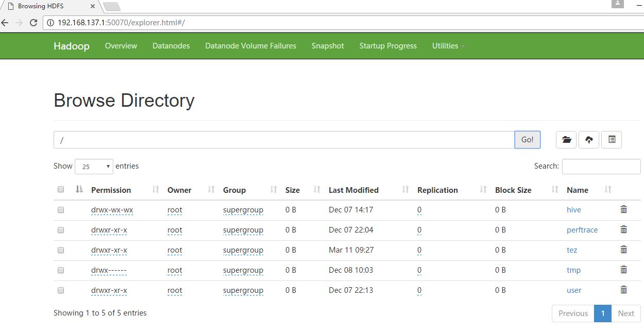644x330 pixels.
Task: Click browser forward arrow
Action: [x=19, y=23]
